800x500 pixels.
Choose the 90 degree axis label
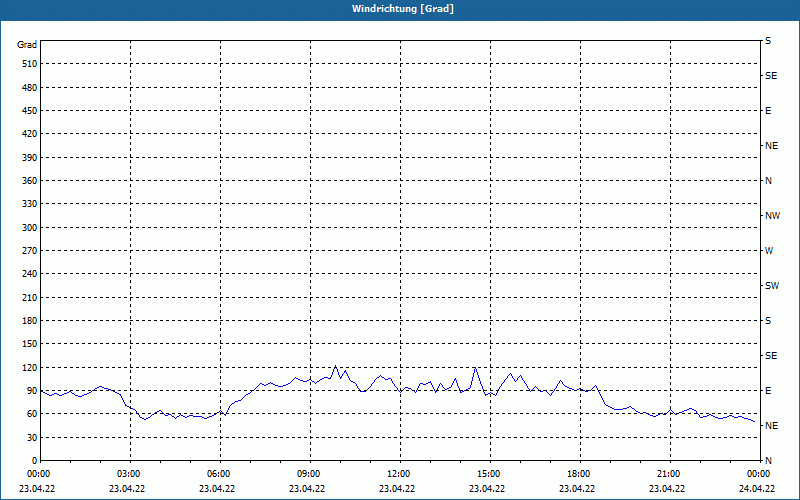[32, 390]
